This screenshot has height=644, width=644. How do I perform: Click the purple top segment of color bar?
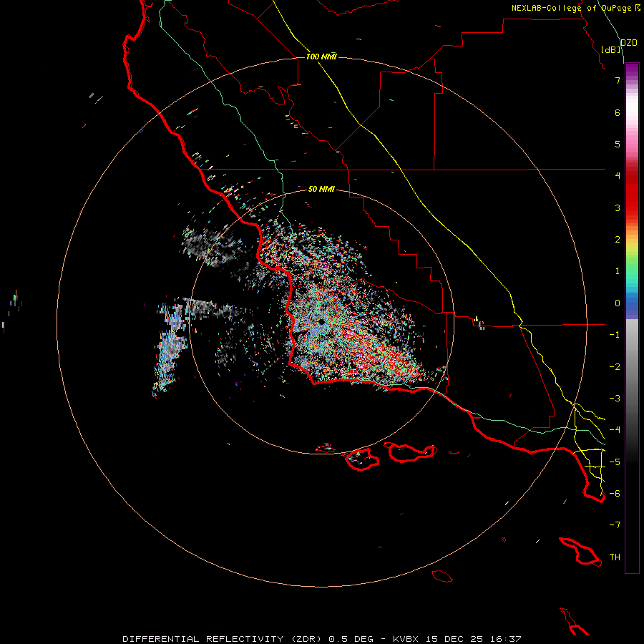[632, 70]
